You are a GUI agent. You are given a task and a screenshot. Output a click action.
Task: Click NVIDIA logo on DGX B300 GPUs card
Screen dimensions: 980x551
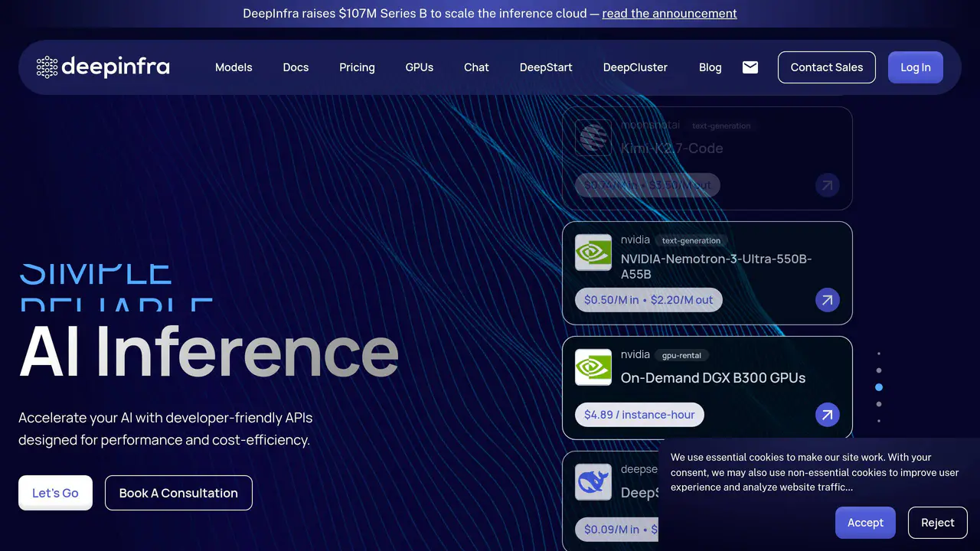[593, 367]
